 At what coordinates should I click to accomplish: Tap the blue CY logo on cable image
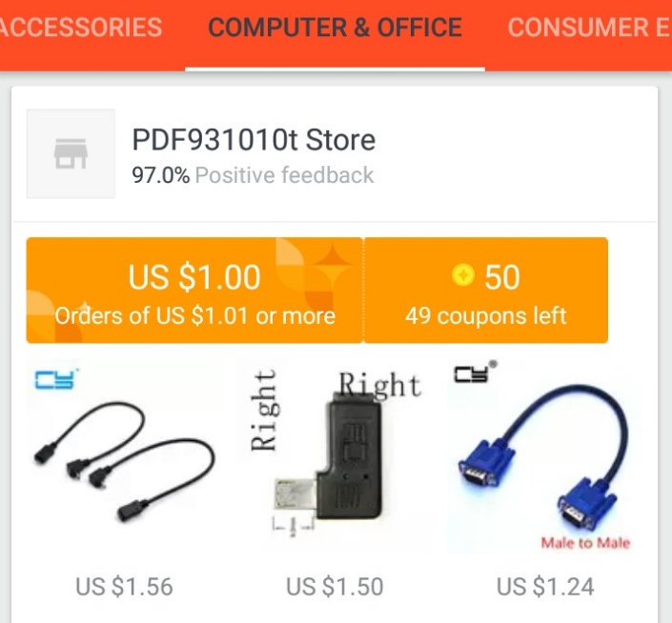click(55, 379)
